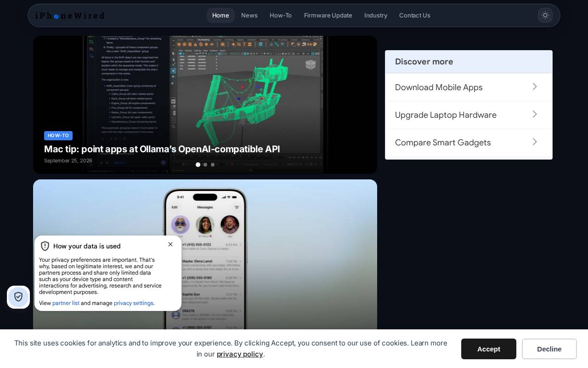The image size is (588, 368).
Task: Open Upgrade Laptop Hardware link
Action: (x=446, y=115)
